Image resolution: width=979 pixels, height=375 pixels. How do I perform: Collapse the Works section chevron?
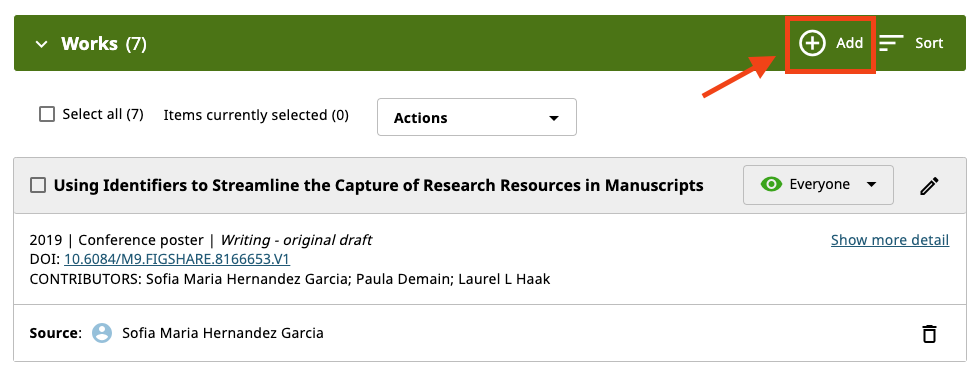click(x=41, y=44)
